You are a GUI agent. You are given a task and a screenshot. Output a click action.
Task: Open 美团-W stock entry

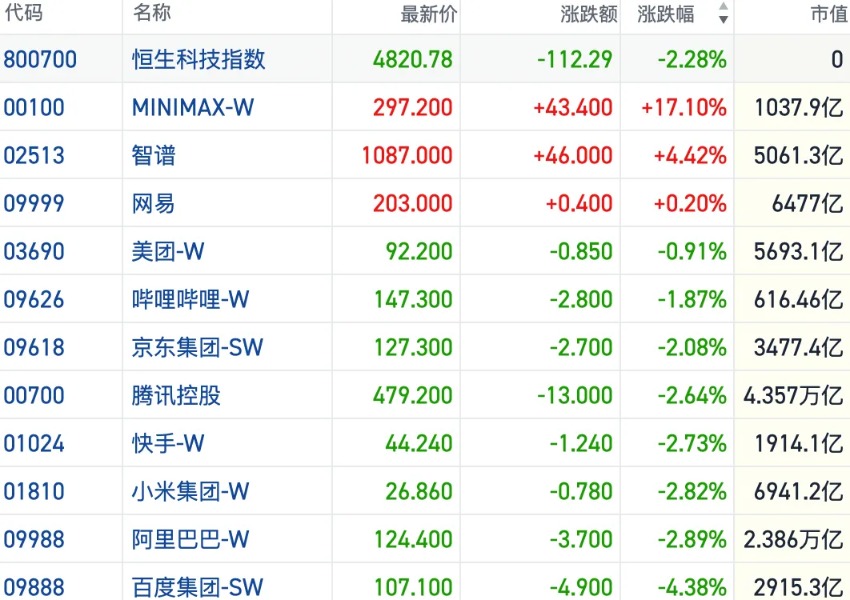click(425, 251)
